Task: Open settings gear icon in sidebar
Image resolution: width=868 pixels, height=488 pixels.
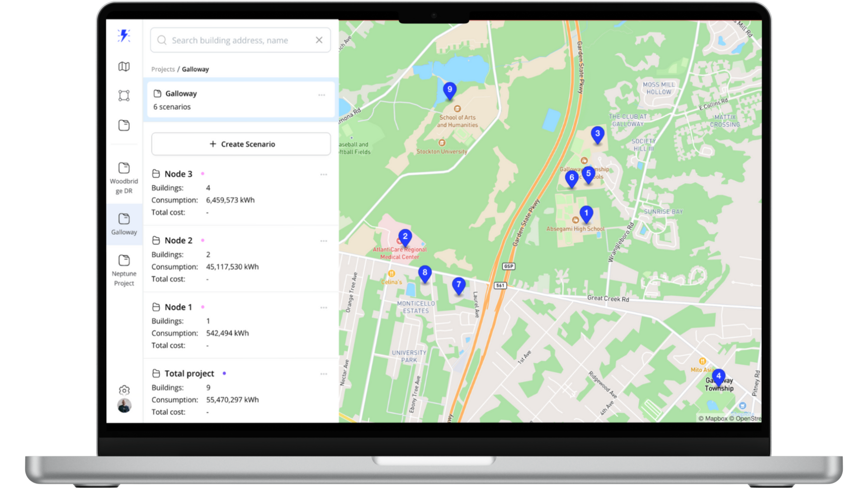Action: point(124,390)
